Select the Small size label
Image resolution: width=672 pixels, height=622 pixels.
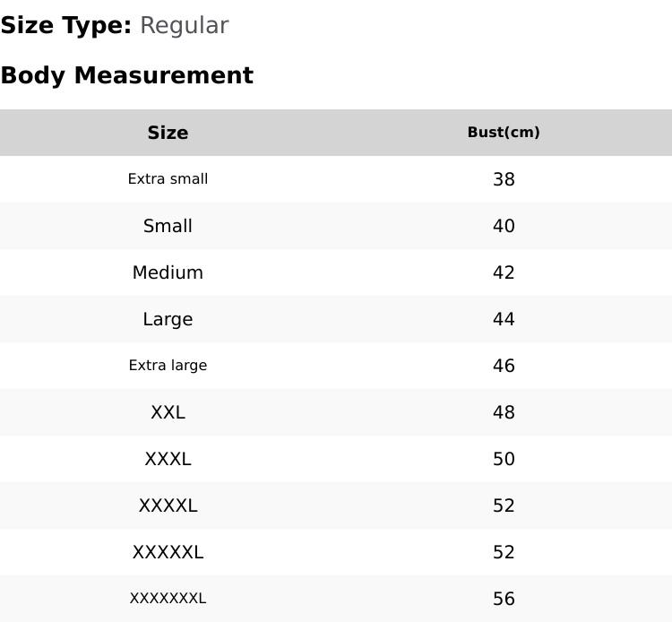pos(168,226)
